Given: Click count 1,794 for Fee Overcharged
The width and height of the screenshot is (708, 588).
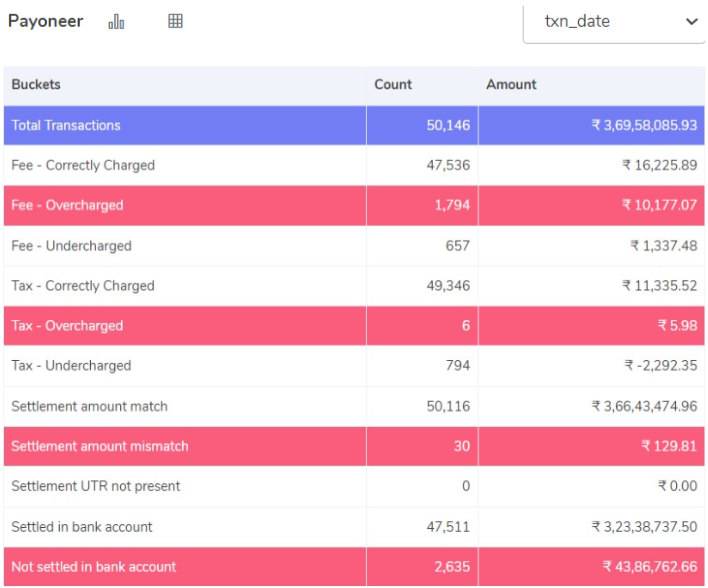Looking at the screenshot, I should click(x=452, y=205).
